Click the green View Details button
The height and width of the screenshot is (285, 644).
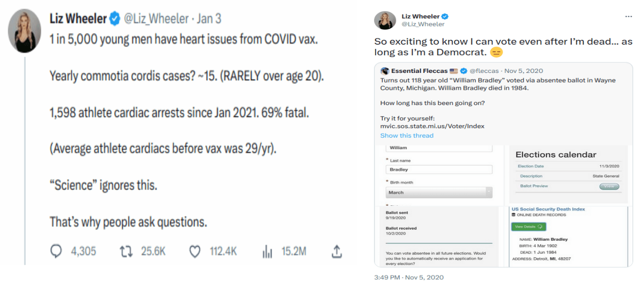coord(529,226)
